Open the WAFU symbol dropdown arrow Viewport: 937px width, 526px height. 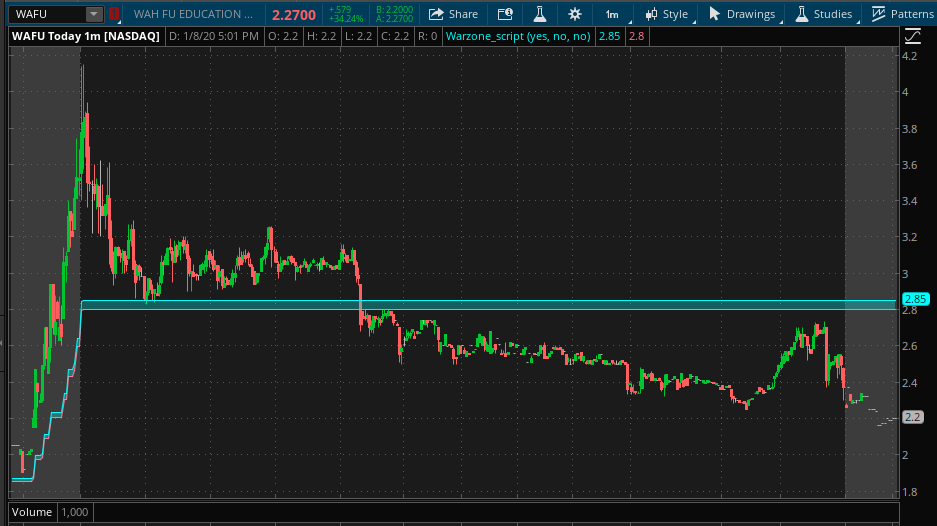tap(94, 14)
